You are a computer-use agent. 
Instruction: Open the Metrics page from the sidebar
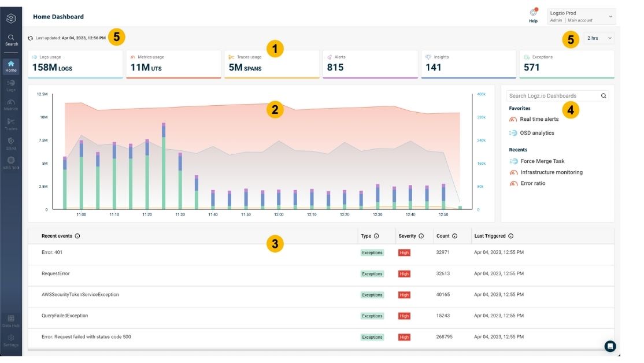[x=11, y=105]
